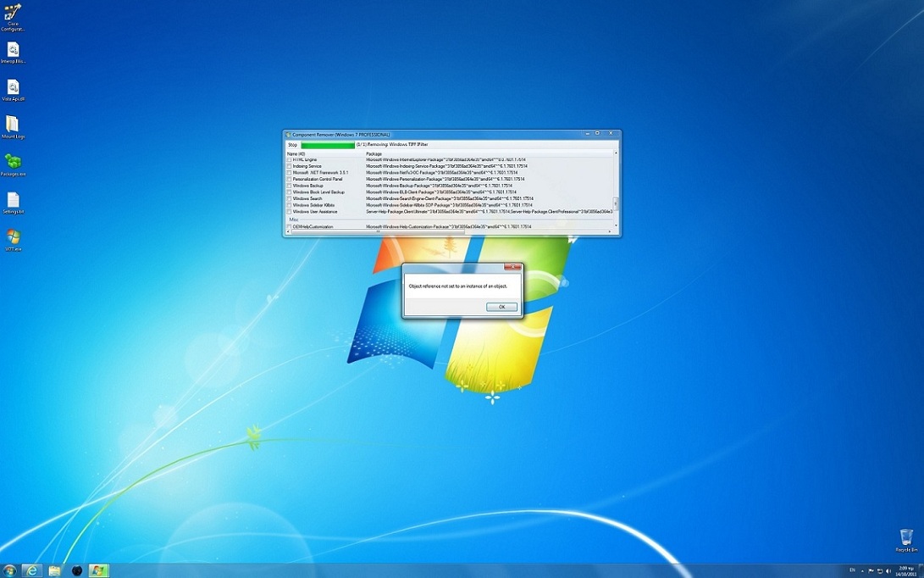Select the desktop icon with the Windows flag

click(13, 241)
